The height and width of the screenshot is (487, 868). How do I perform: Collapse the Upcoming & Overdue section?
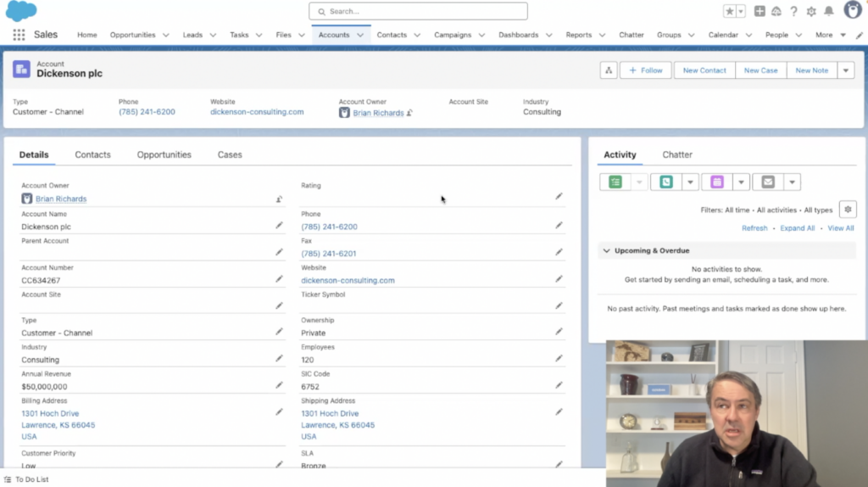click(606, 250)
